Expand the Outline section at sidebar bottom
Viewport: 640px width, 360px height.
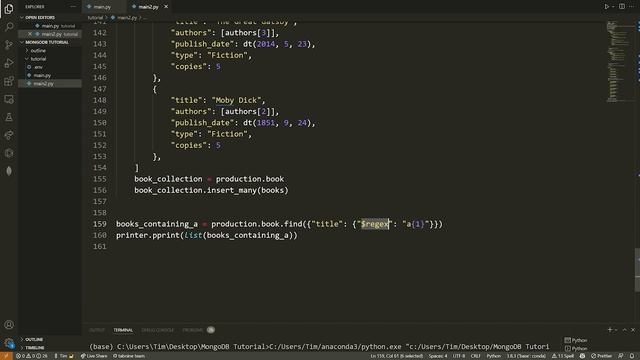coord(50,339)
